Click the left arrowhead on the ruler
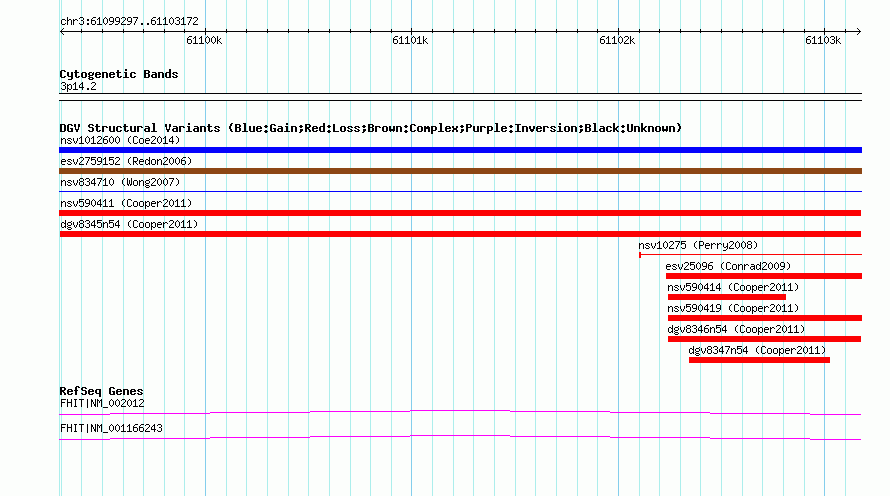The width and height of the screenshot is (890, 496). [62, 31]
